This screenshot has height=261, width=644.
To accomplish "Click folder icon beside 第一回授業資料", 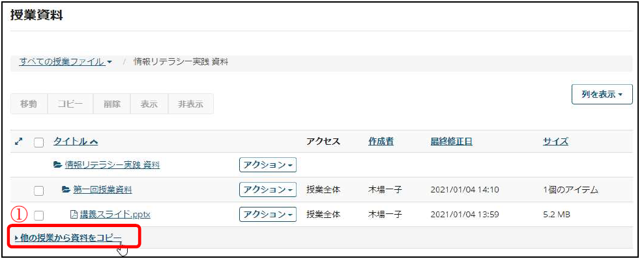I will [x=66, y=189].
